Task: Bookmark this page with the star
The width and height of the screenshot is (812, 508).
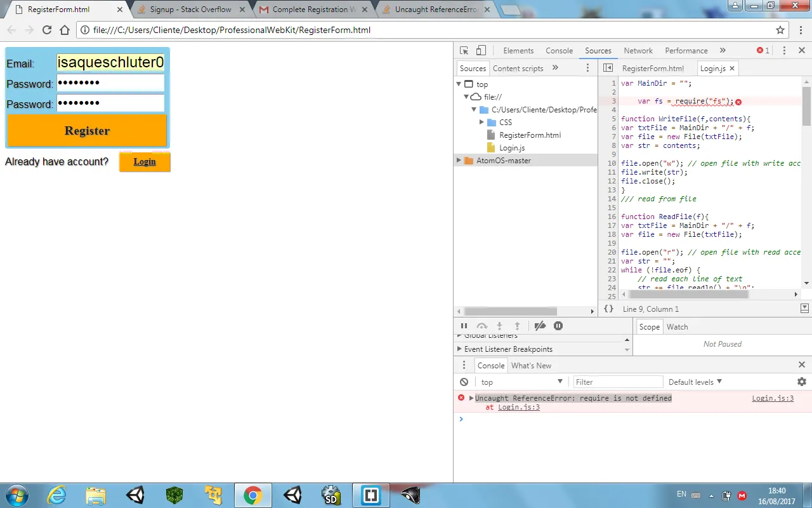Action: (780, 30)
